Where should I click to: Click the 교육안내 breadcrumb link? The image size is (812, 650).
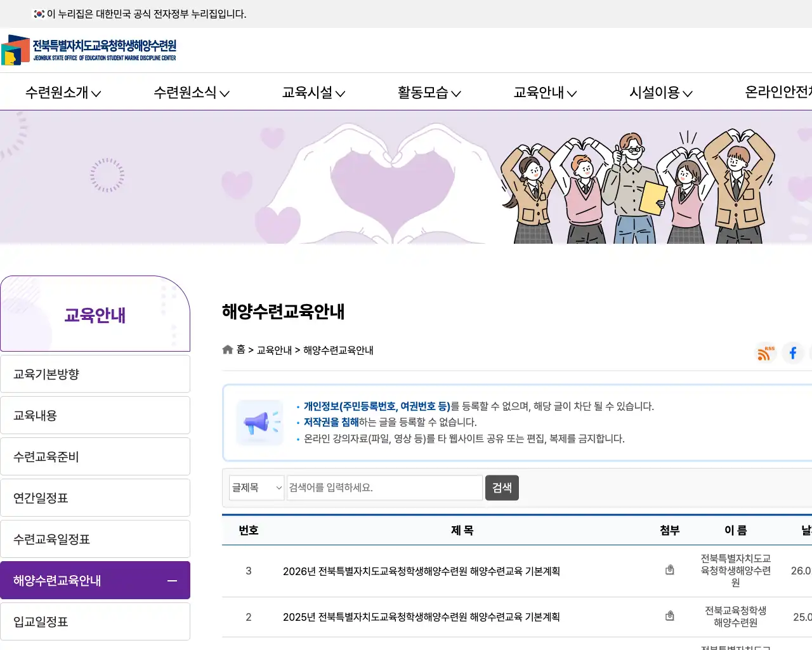coord(275,350)
